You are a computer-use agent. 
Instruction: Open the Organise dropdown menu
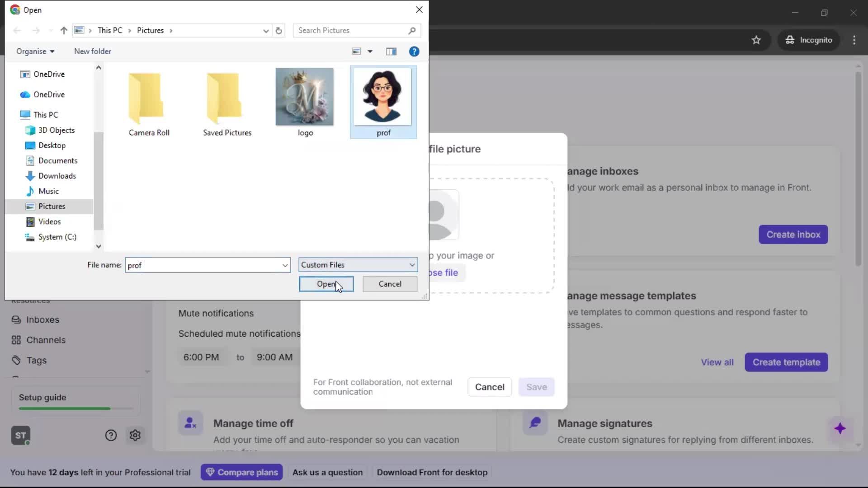pyautogui.click(x=35, y=51)
